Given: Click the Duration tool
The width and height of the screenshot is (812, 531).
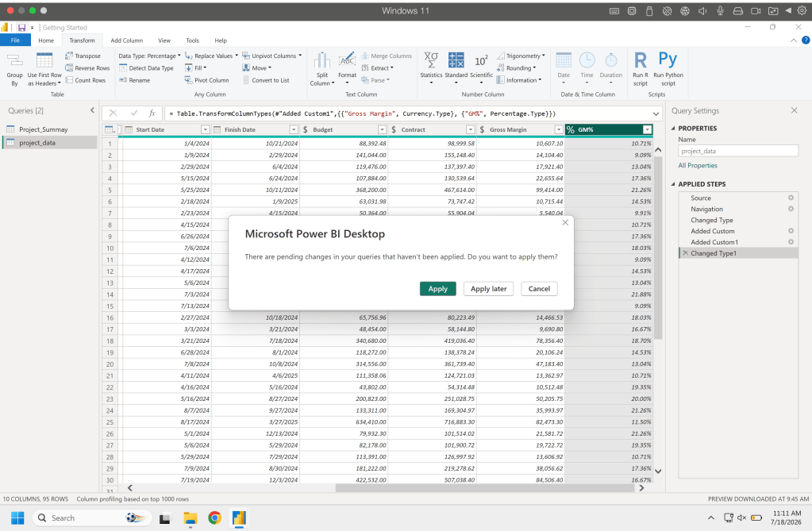Looking at the screenshot, I should 611,67.
